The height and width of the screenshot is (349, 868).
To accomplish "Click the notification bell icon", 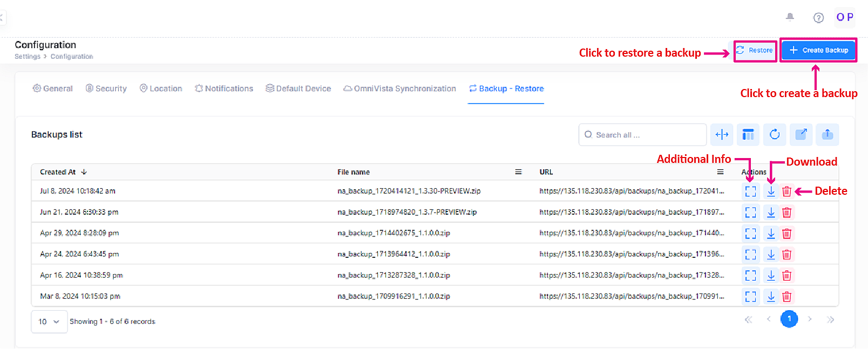I will point(790,17).
